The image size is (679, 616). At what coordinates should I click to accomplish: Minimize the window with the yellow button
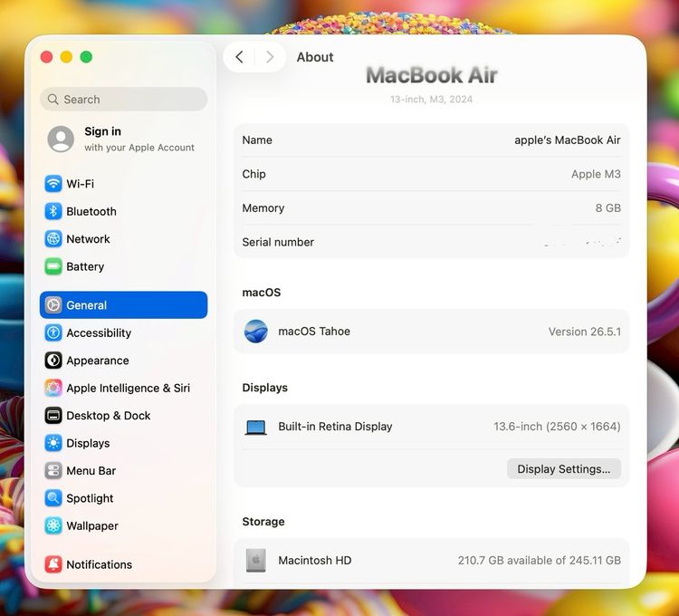(66, 57)
